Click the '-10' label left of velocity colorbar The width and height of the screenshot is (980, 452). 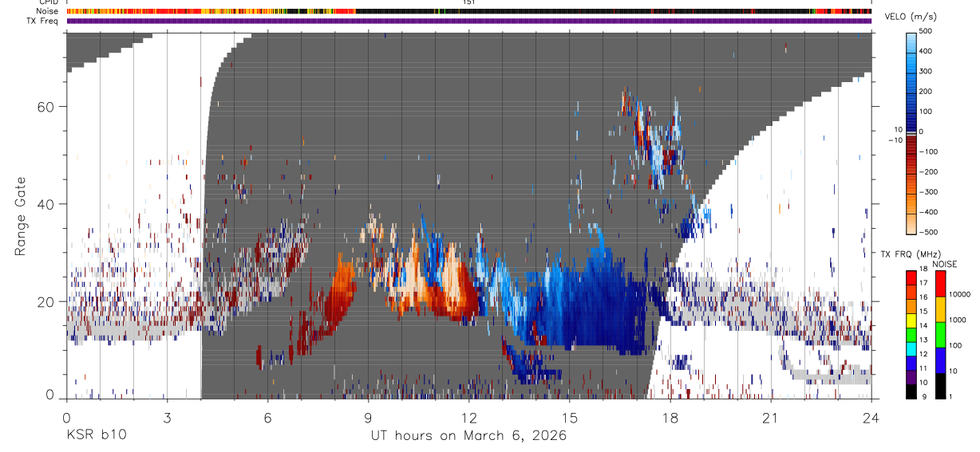click(x=894, y=140)
